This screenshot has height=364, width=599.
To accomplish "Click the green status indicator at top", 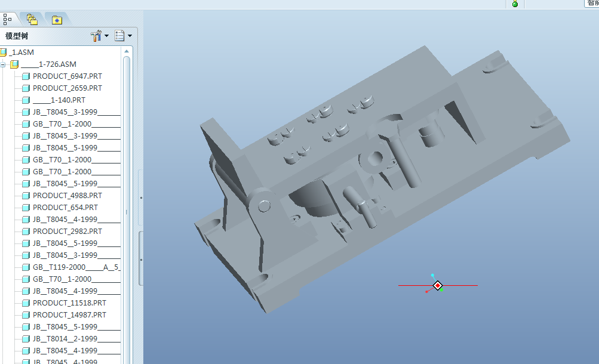I will coord(515,4).
